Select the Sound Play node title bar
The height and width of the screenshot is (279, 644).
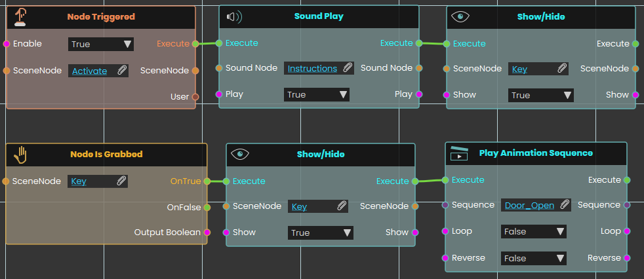(319, 17)
